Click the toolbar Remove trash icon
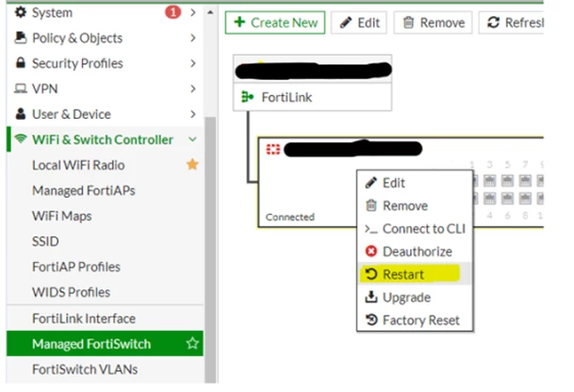The width and height of the screenshot is (574, 392). coord(408,23)
